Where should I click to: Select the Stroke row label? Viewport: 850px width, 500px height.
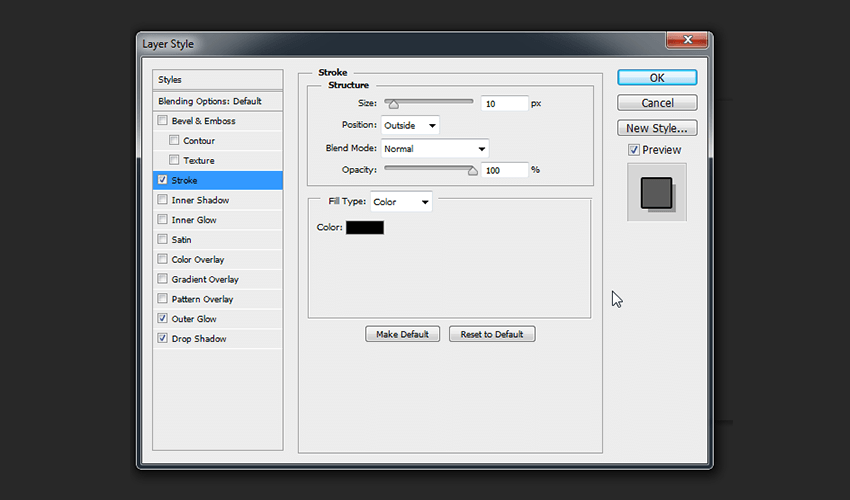coord(184,181)
